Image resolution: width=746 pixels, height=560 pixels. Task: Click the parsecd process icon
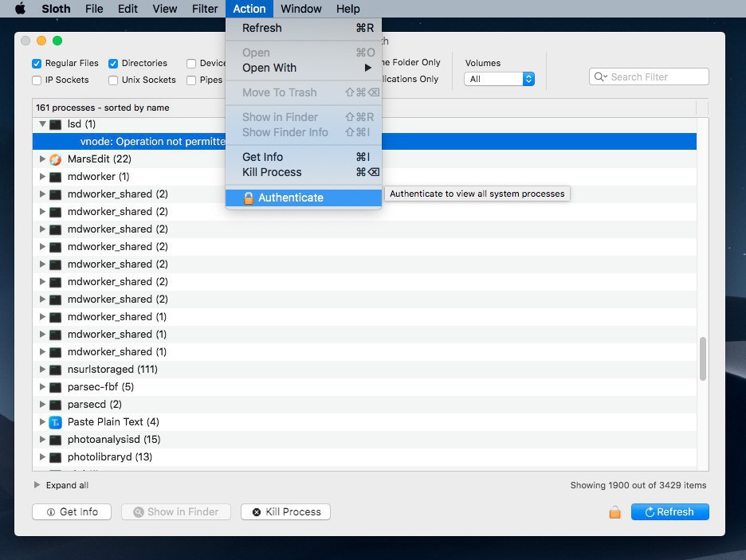pyautogui.click(x=56, y=405)
